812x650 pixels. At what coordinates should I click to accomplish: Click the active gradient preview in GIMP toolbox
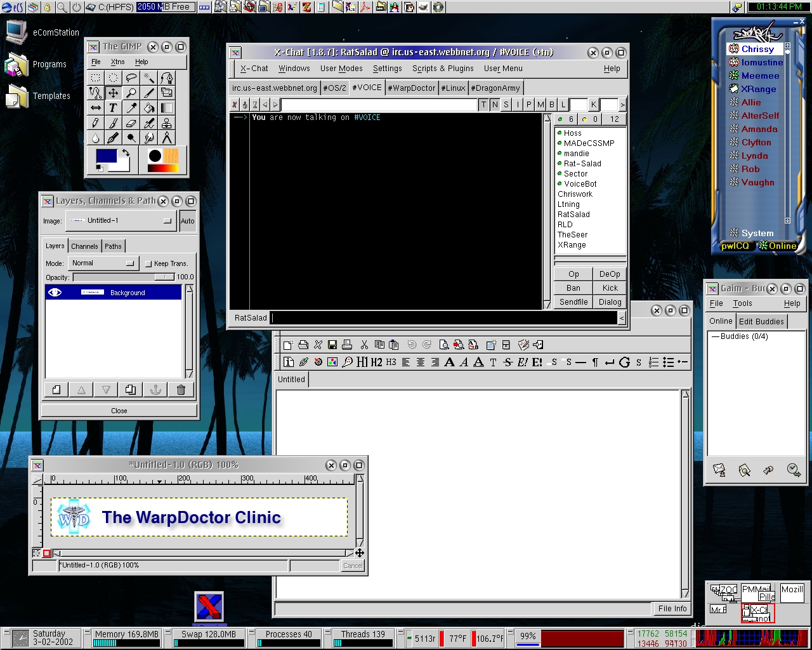tap(163, 168)
